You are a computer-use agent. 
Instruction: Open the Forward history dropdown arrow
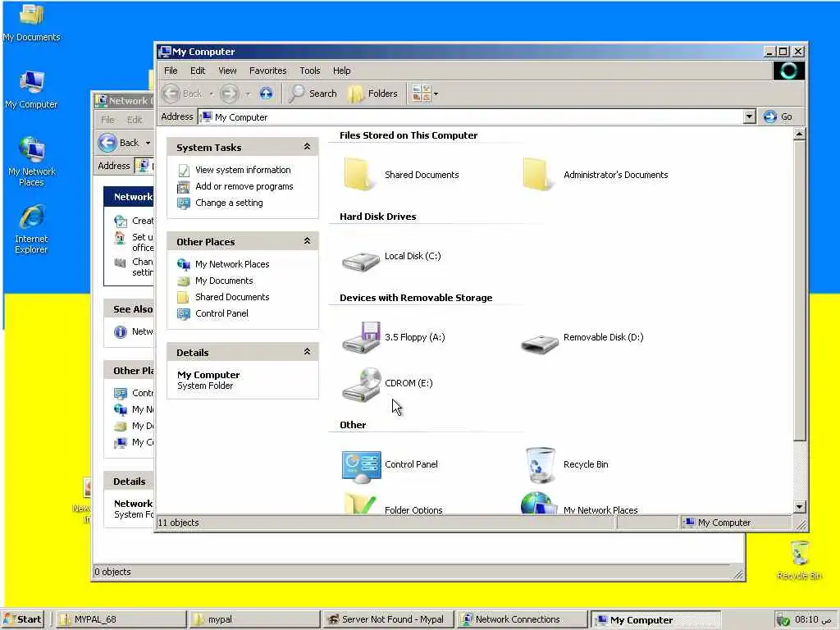[248, 94]
